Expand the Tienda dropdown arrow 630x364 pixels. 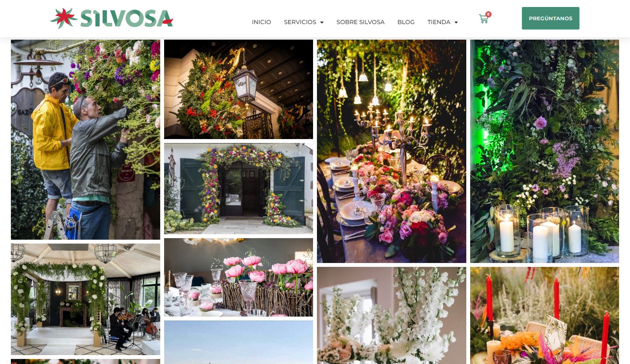click(x=456, y=23)
